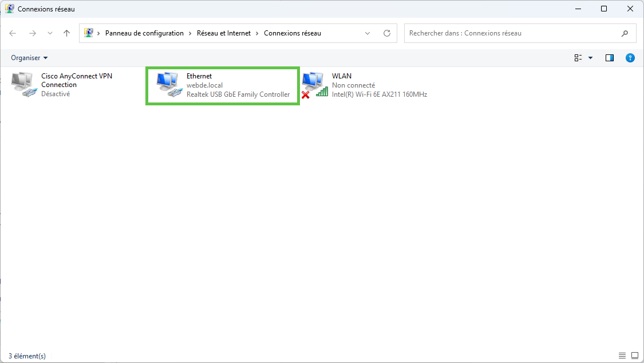
Task: Open Réseau et Internet breadcrumb
Action: tap(223, 33)
